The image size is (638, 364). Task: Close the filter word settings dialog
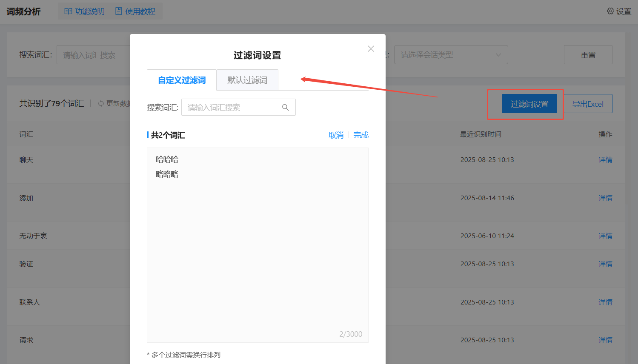click(371, 49)
